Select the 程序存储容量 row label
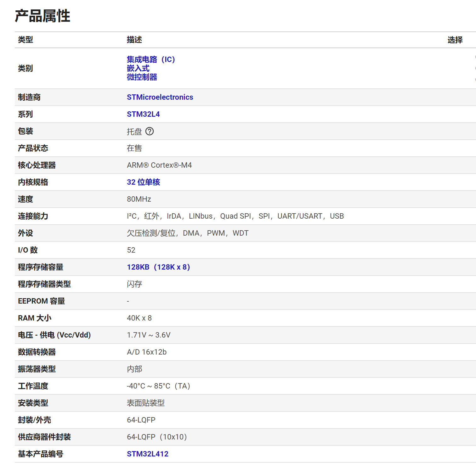Image resolution: width=476 pixels, height=464 pixels. click(41, 267)
